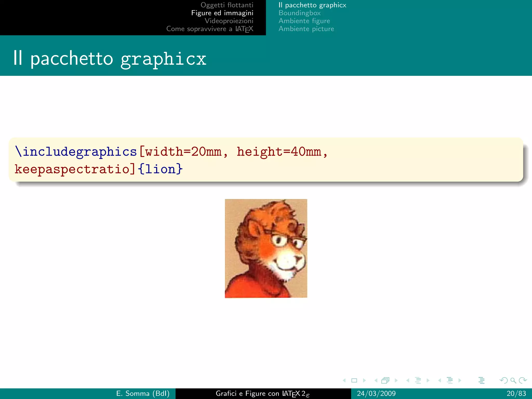
Task: Click the go forward curved arrow
Action: click(523, 381)
